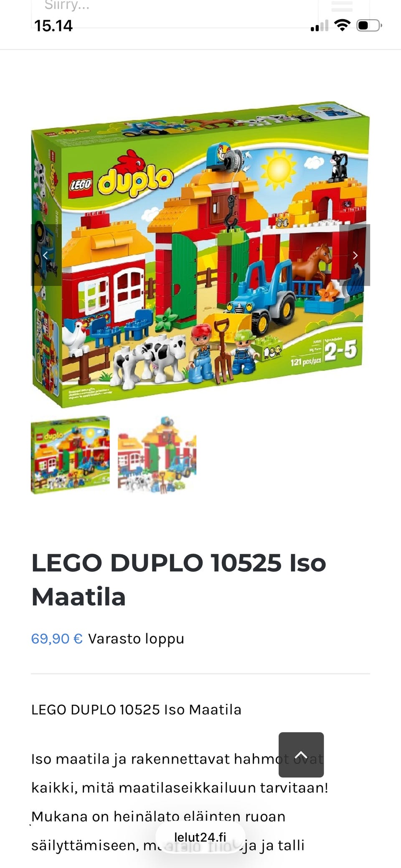The height and width of the screenshot is (868, 401).
Task: Tap the battery indicator icon
Action: tap(369, 25)
